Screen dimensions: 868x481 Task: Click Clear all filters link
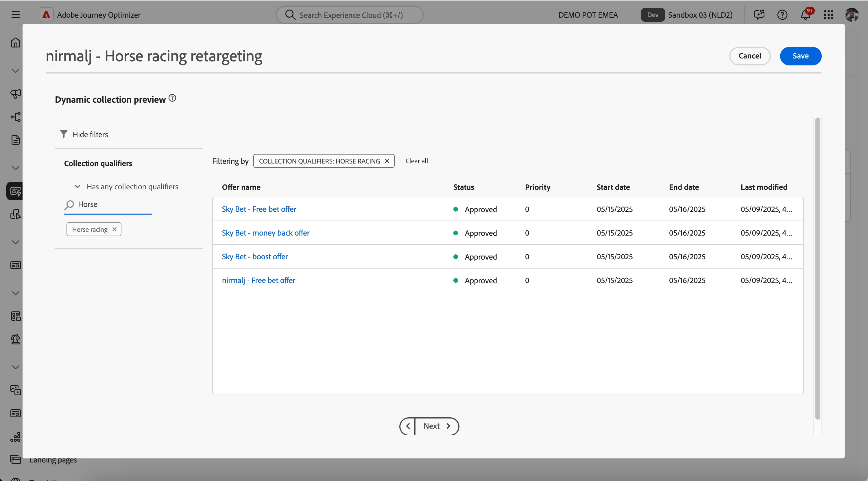(x=416, y=161)
